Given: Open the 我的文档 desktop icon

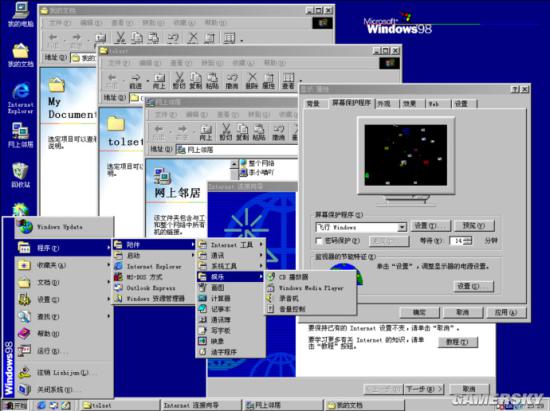Looking at the screenshot, I should (21, 55).
